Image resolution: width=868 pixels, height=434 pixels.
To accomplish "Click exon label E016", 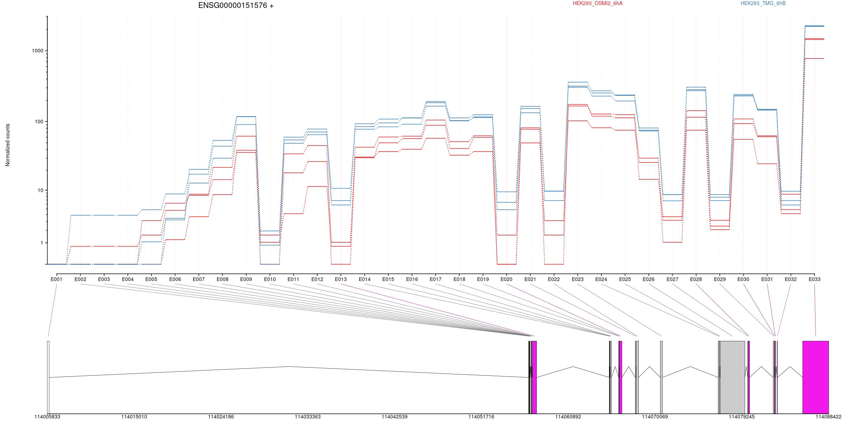I will click(412, 279).
